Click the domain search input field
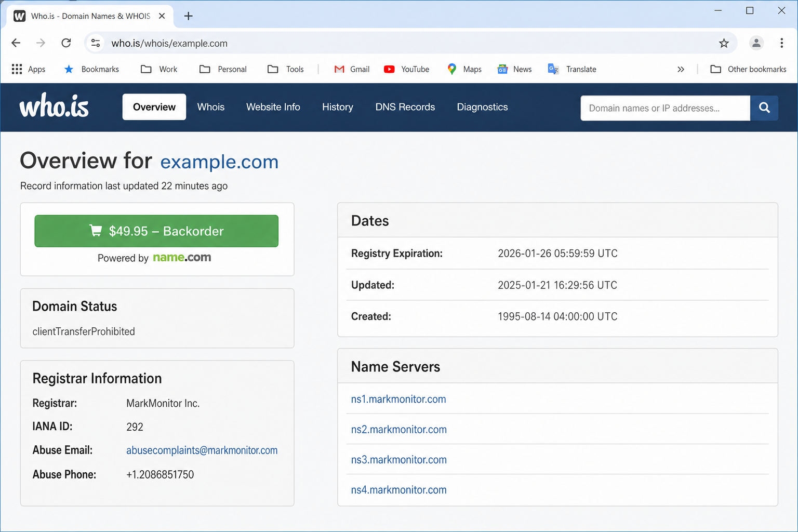This screenshot has width=798, height=532. click(x=665, y=108)
